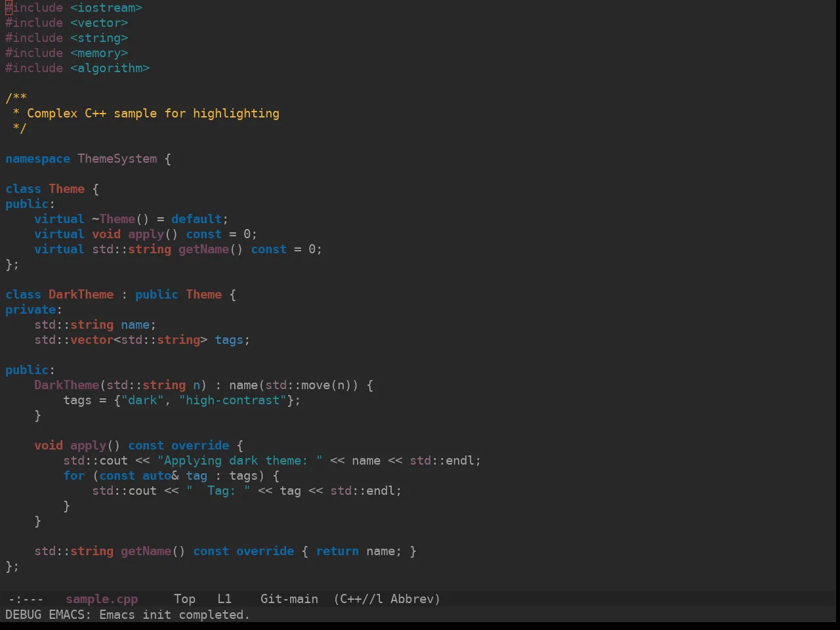Image resolution: width=840 pixels, height=630 pixels.
Task: Click on '<memory>' in the include line
Action: coord(99,53)
